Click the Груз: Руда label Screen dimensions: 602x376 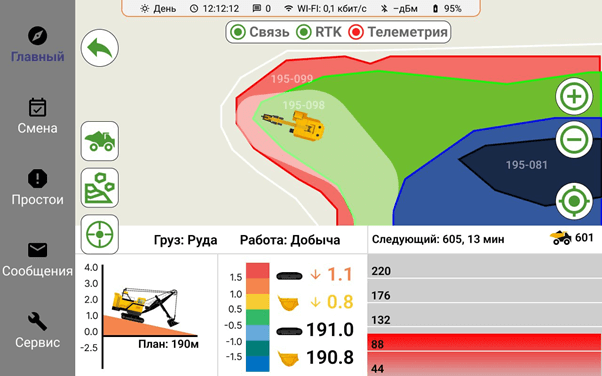click(x=185, y=240)
